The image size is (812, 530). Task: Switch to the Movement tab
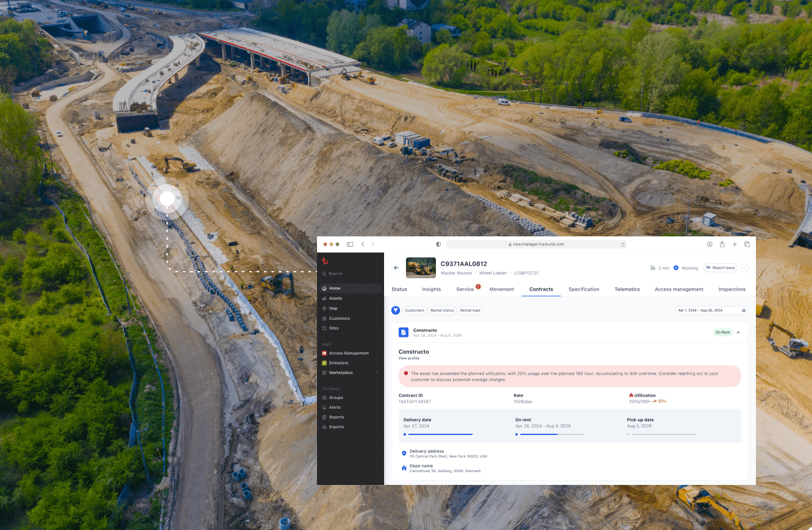[x=502, y=289]
